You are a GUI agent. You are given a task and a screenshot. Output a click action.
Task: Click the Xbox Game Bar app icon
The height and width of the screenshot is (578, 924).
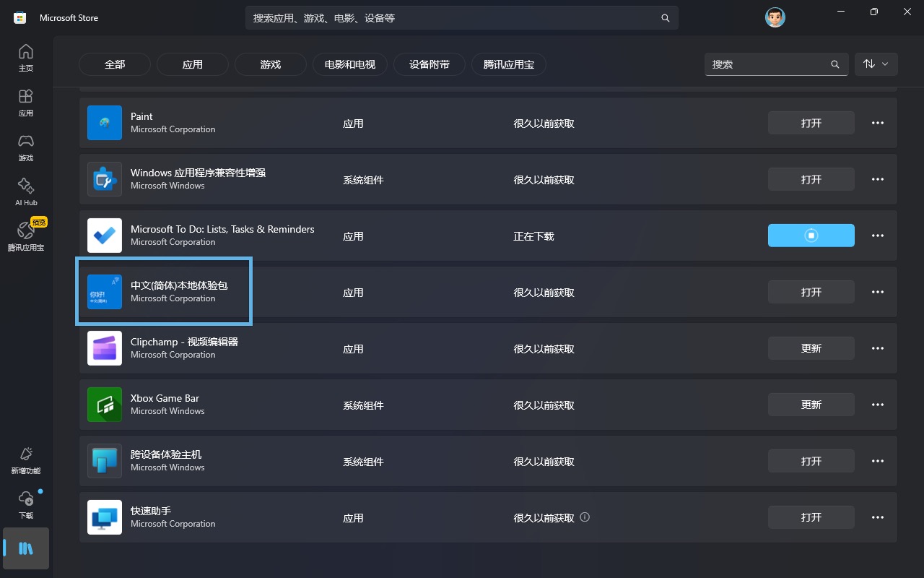point(105,405)
